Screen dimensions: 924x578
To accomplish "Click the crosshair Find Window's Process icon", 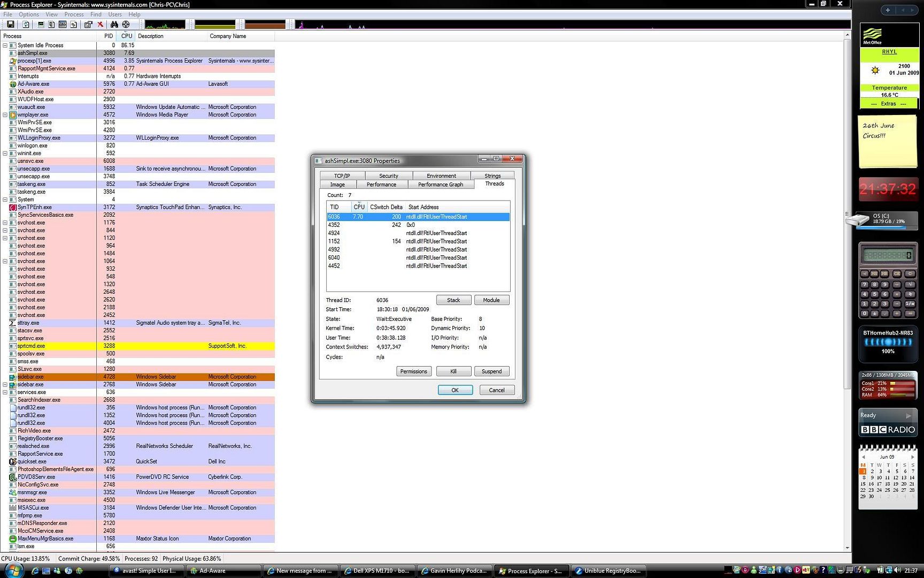I will [126, 25].
